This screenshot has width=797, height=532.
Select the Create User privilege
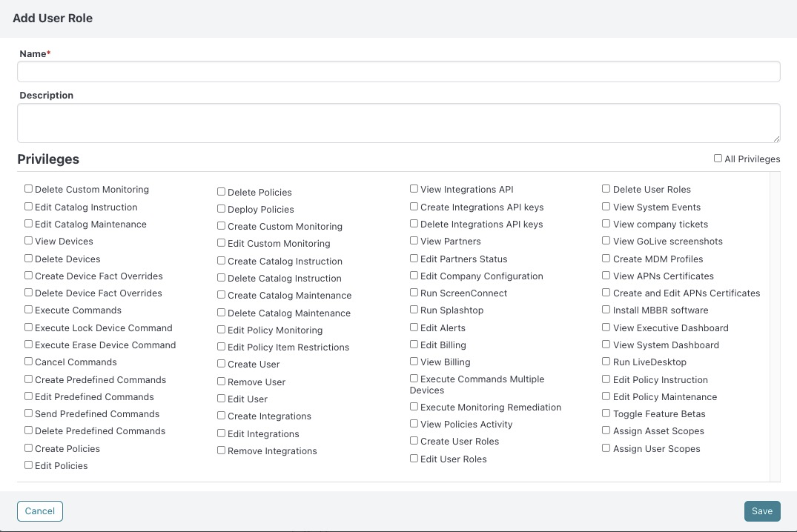click(221, 364)
